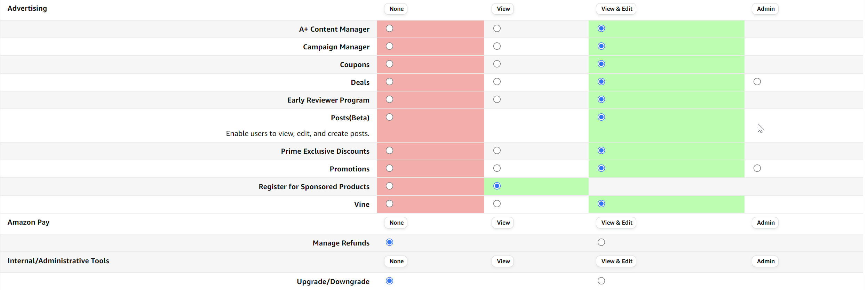Click Internal/Administrative Tools Admin button
This screenshot has height=290, width=868.
pos(765,261)
